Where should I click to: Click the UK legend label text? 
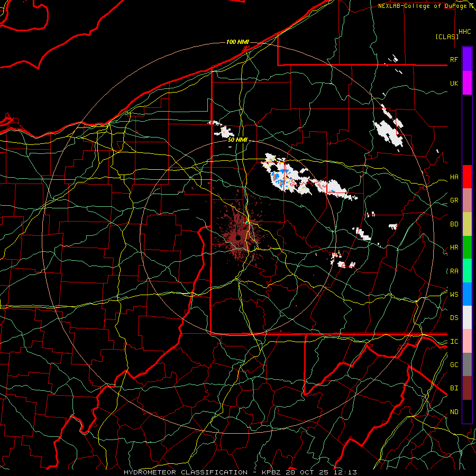(454, 83)
